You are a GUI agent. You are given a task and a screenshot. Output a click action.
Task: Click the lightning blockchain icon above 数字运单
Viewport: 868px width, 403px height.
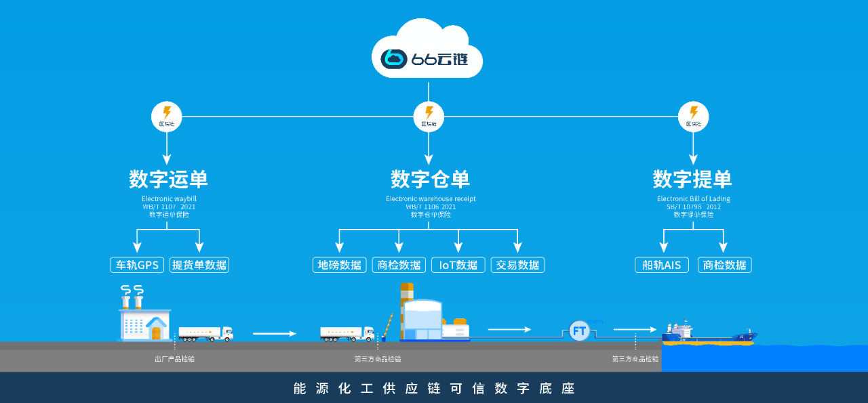[166, 116]
